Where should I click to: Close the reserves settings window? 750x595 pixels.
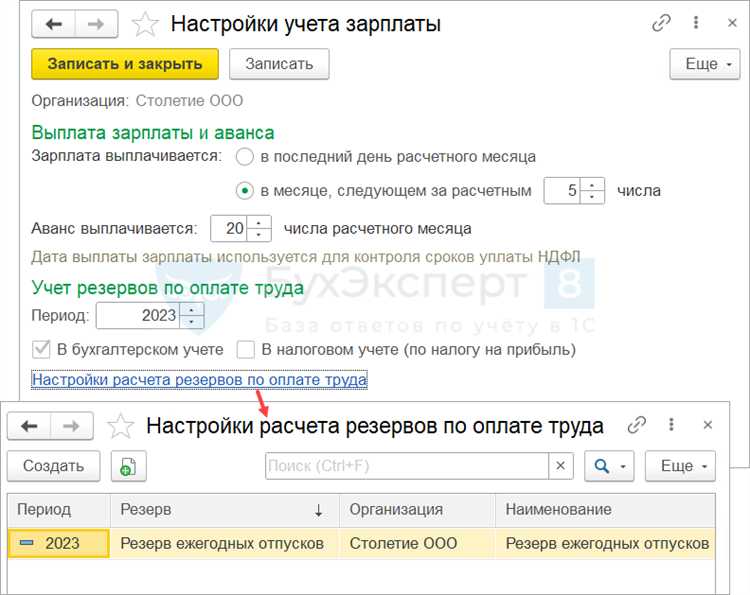click(x=708, y=425)
